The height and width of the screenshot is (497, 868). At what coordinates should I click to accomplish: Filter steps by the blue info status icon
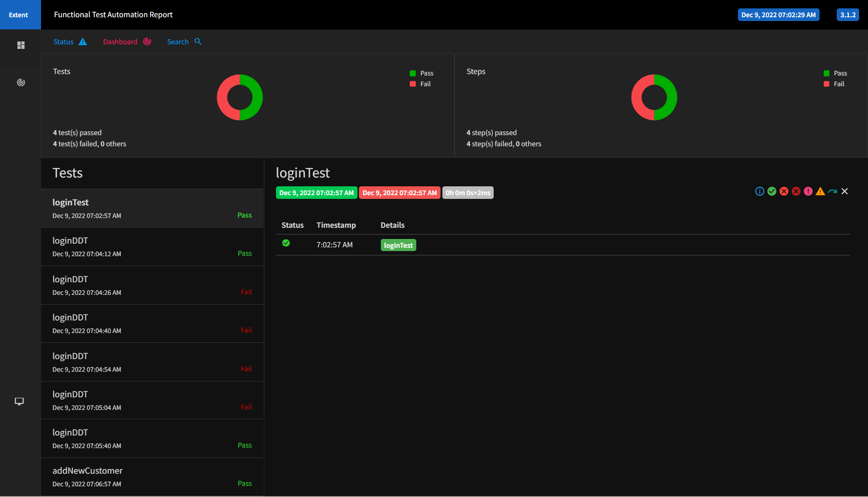(760, 191)
